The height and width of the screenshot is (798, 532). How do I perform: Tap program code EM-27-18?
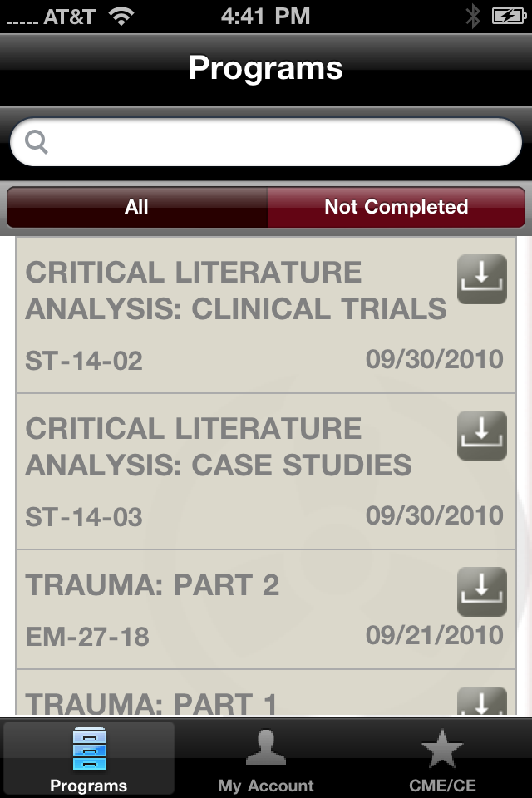[87, 637]
